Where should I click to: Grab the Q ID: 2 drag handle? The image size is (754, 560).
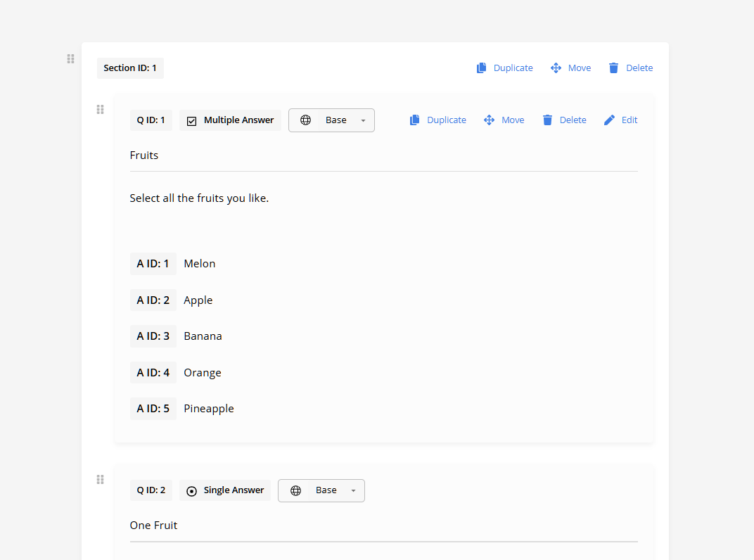(x=100, y=480)
